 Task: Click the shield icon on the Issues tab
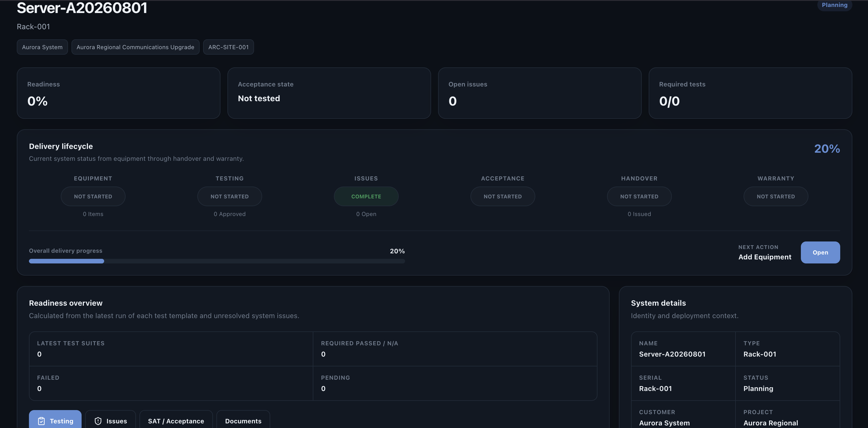[98, 421]
